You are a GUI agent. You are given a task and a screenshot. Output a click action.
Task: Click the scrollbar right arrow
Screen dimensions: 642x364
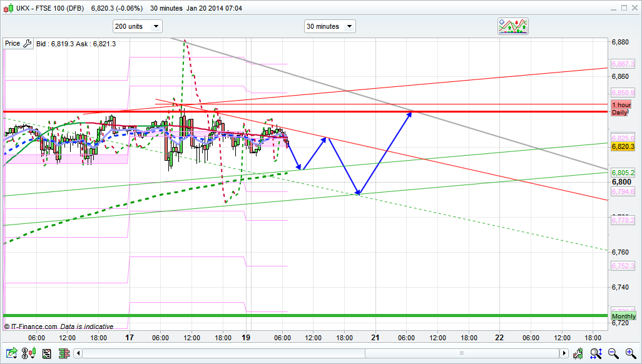[x=564, y=353]
